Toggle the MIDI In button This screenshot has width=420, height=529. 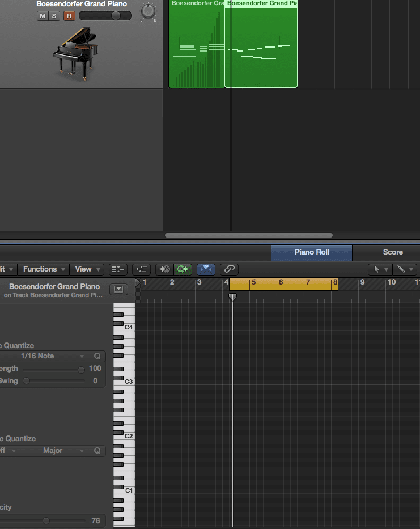[164, 269]
